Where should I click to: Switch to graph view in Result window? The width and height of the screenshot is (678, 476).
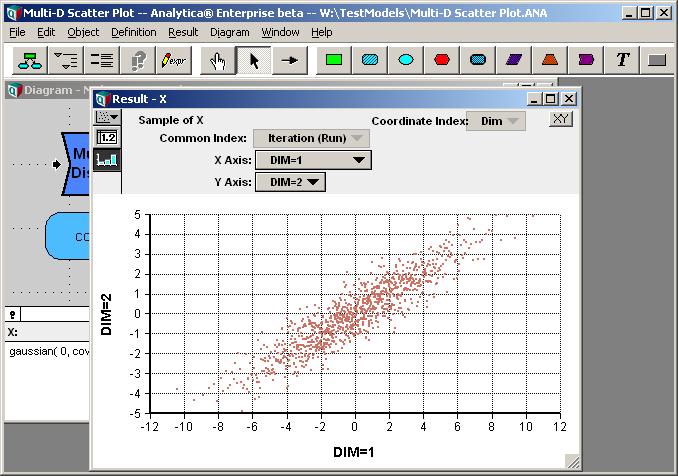(107, 160)
